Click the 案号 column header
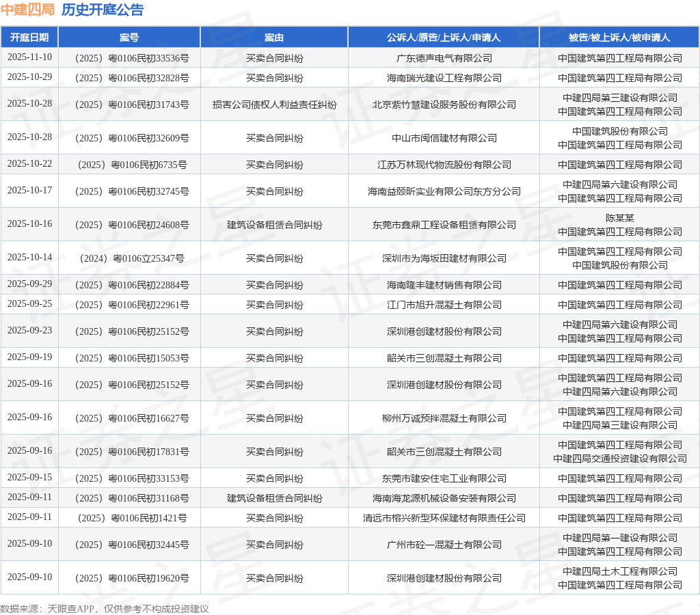Image resolution: width=700 pixels, height=615 pixels. (129, 38)
